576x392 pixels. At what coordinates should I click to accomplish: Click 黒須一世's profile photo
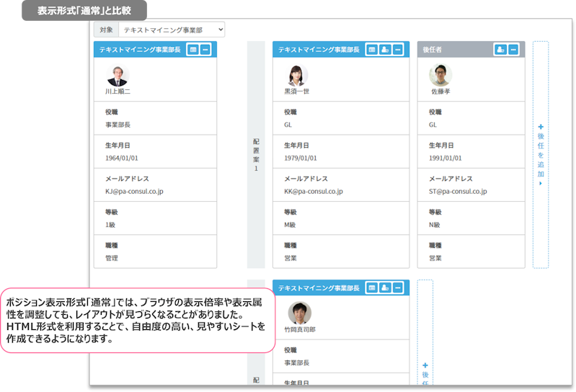pos(297,76)
